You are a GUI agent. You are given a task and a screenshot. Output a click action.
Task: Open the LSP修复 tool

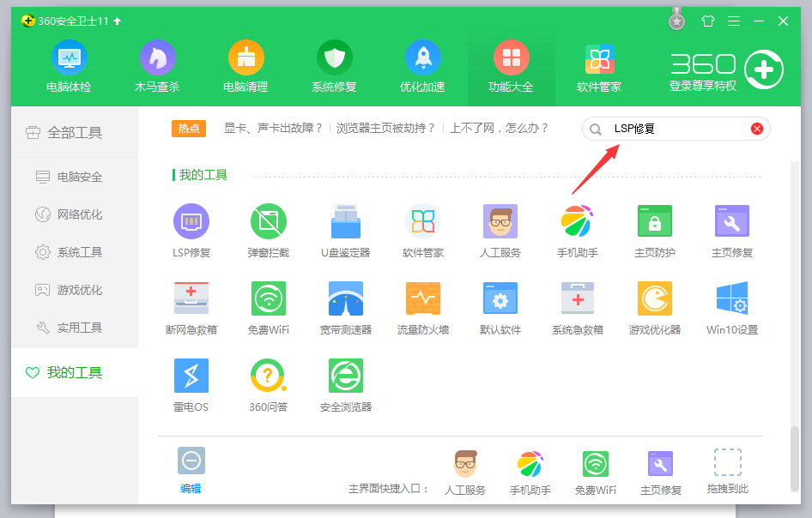[x=191, y=231]
